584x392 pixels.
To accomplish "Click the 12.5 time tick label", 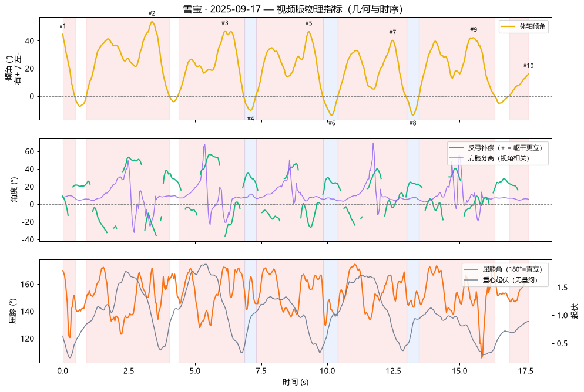I will (394, 371).
